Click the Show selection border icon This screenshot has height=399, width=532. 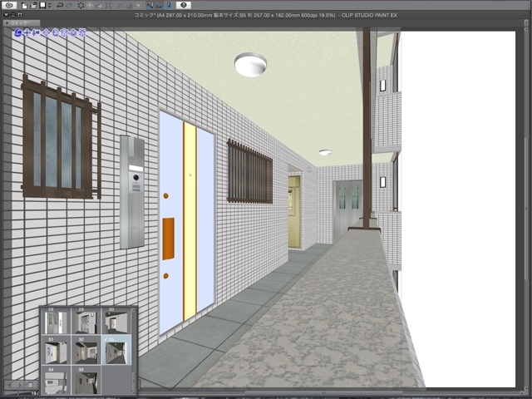(138, 6)
